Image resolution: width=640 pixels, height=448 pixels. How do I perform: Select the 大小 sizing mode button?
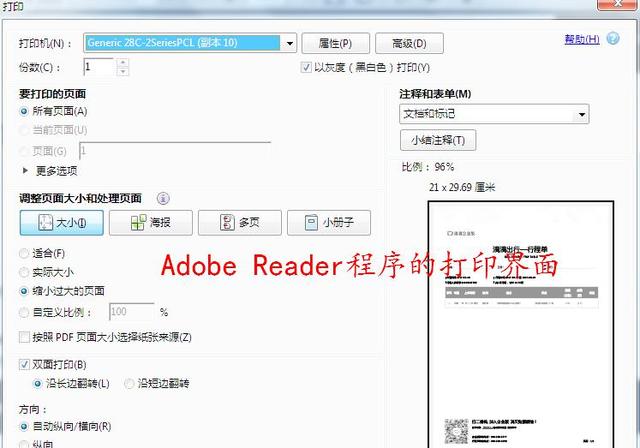(x=62, y=223)
